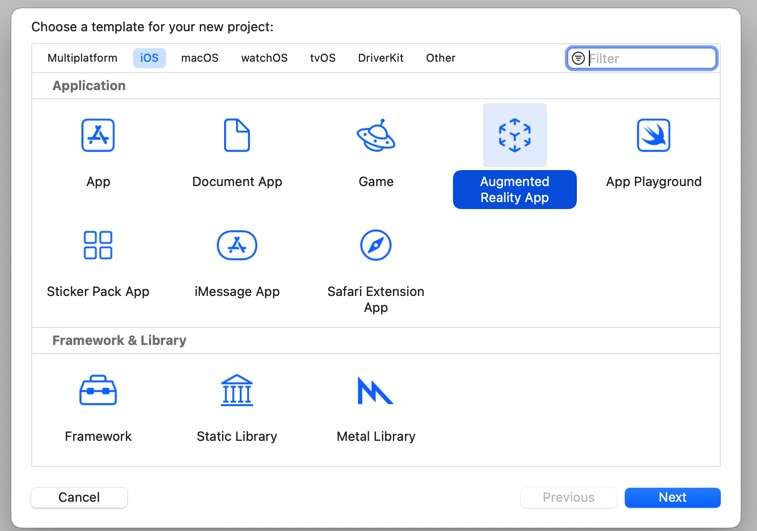Viewport: 757px width, 531px height.
Task: Choose the Safari Extension App compass icon
Action: [376, 245]
